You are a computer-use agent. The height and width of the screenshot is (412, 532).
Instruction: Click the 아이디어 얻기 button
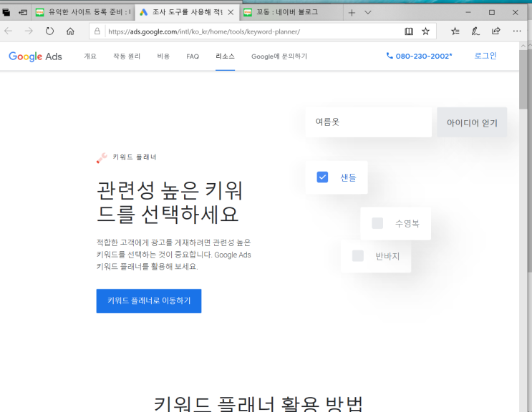click(472, 122)
